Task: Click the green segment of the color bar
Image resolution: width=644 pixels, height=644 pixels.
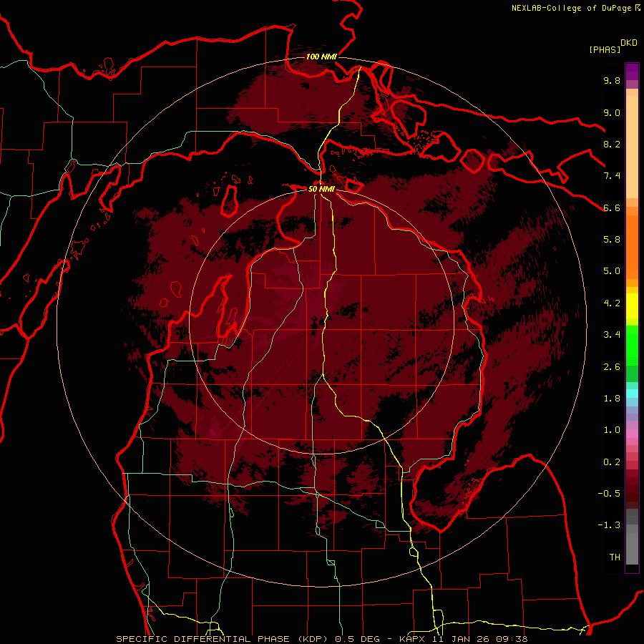Action: tap(632, 346)
